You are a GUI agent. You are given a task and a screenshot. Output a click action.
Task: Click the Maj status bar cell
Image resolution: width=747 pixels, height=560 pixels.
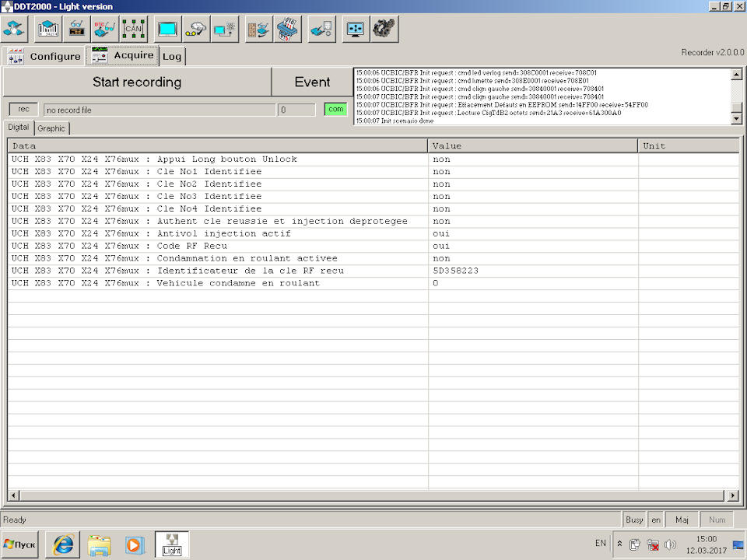pos(682,520)
